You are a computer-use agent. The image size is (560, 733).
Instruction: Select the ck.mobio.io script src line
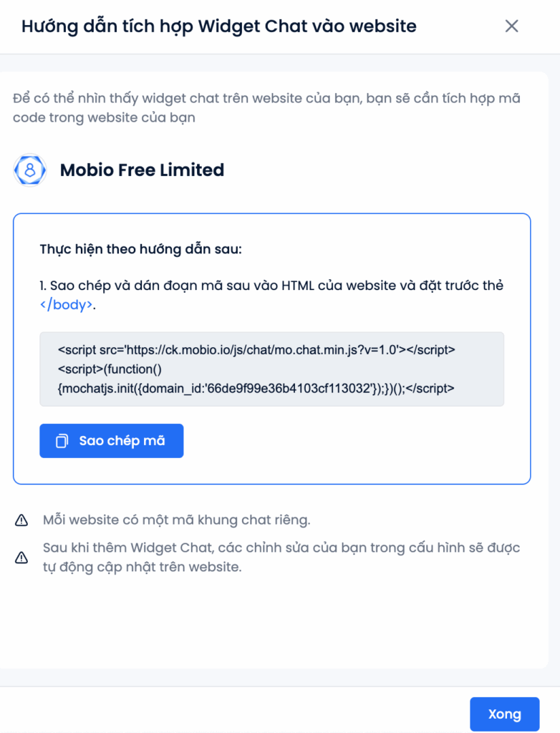[256, 349]
